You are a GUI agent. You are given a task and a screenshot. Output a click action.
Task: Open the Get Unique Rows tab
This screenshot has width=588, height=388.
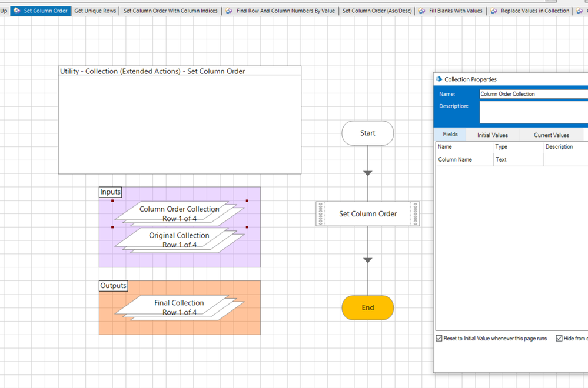tap(95, 11)
